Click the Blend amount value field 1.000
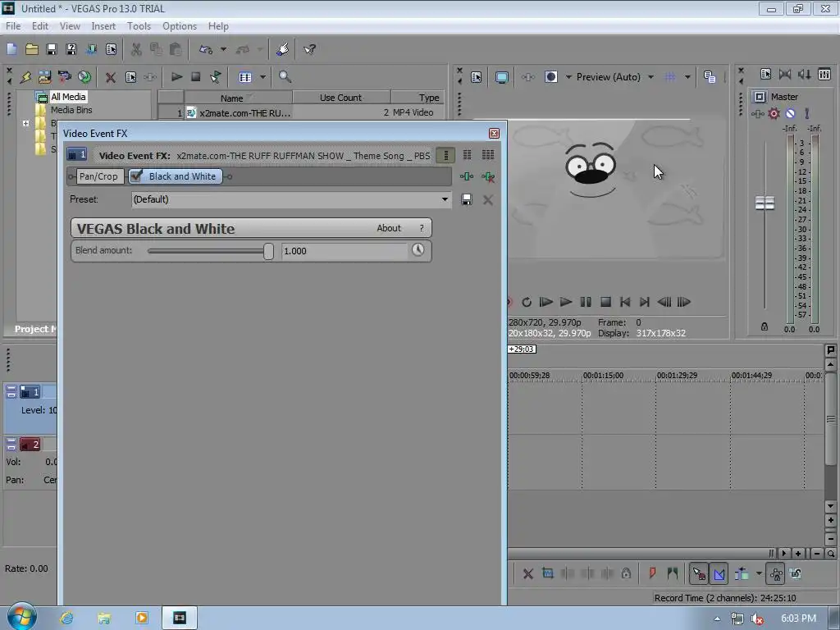Screen dimensions: 840x630 click(345, 251)
